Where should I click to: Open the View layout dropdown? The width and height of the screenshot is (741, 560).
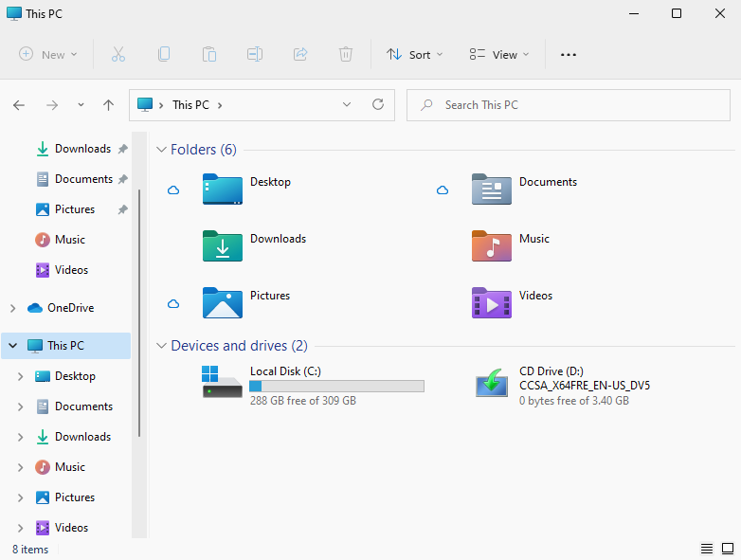[499, 54]
